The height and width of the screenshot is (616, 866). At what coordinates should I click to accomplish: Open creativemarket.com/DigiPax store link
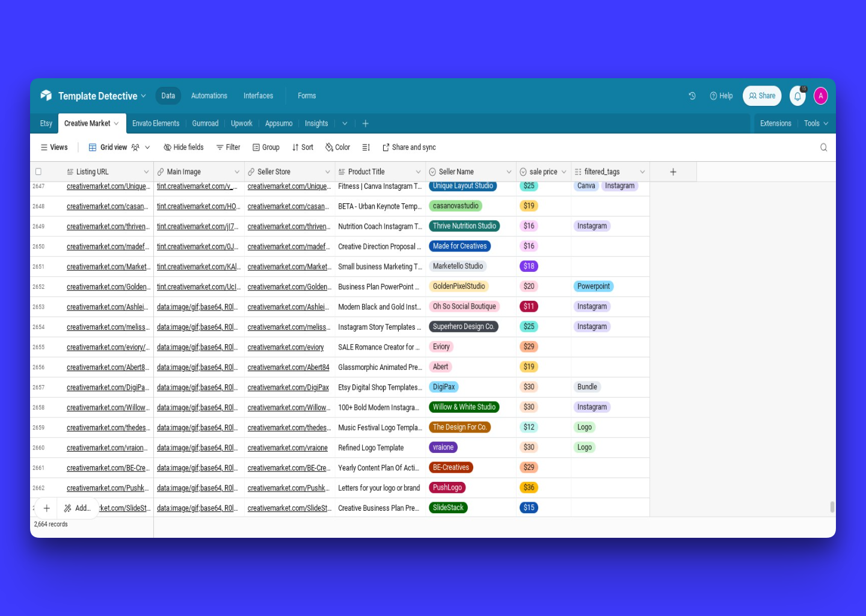coord(288,387)
